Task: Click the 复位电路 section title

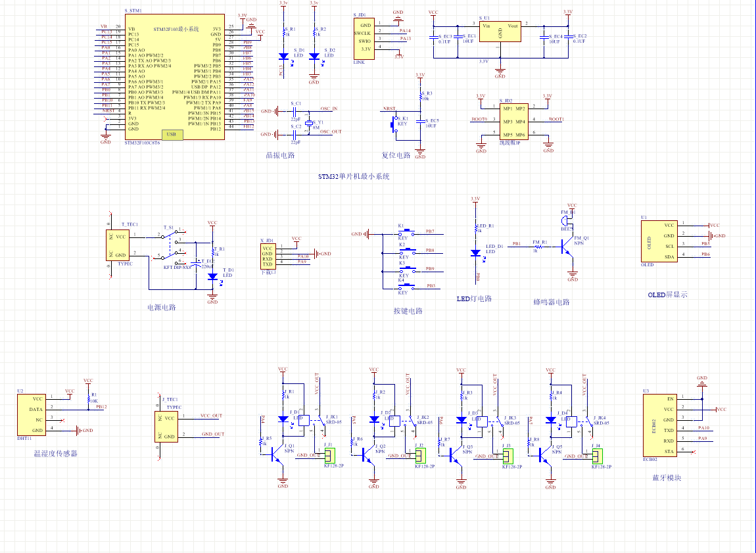Action: click(x=396, y=155)
